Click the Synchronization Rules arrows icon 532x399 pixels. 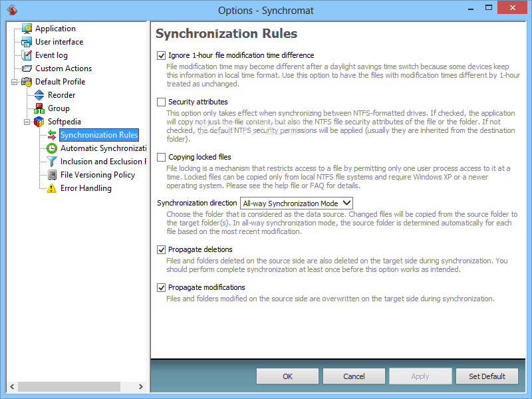52,135
